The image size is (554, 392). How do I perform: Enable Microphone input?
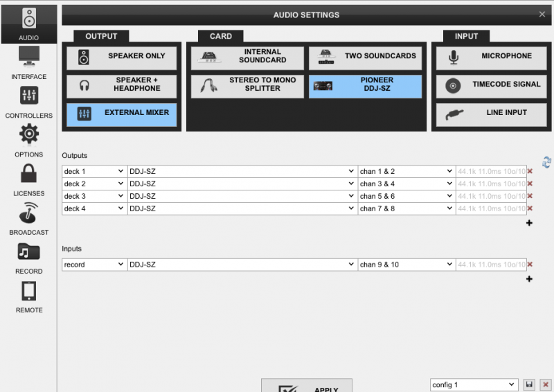[492, 58]
